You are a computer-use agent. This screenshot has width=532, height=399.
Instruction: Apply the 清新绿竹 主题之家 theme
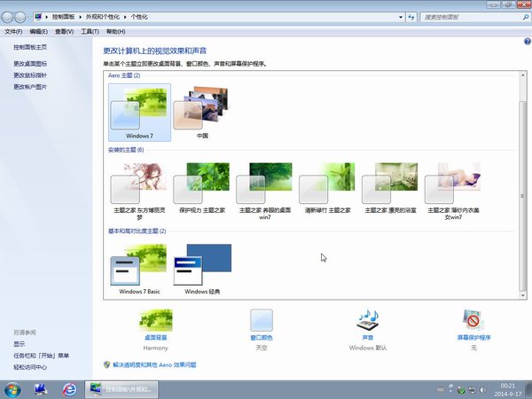click(328, 188)
